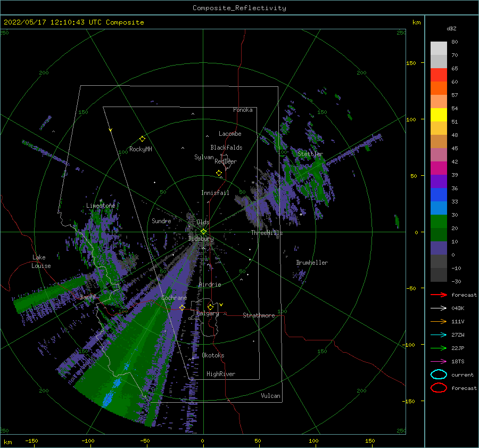Click the Limestone label on the map

click(101, 206)
